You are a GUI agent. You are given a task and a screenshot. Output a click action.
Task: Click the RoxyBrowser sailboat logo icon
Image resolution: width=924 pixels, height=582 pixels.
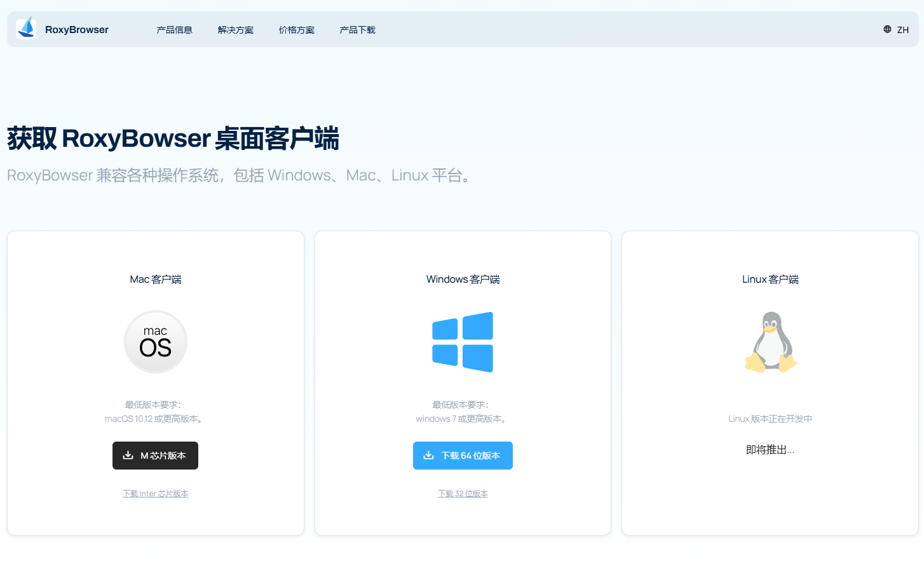point(26,29)
